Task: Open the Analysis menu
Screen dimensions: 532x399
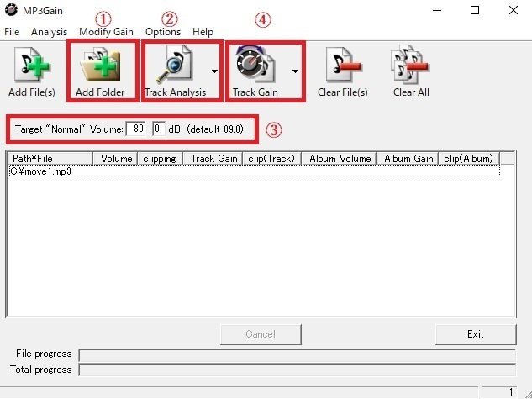Action: 50,32
